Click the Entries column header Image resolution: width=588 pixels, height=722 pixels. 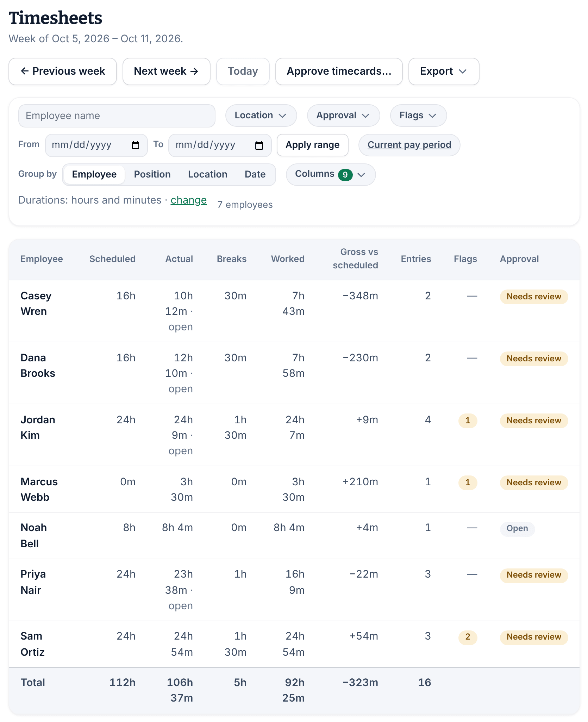(x=416, y=259)
